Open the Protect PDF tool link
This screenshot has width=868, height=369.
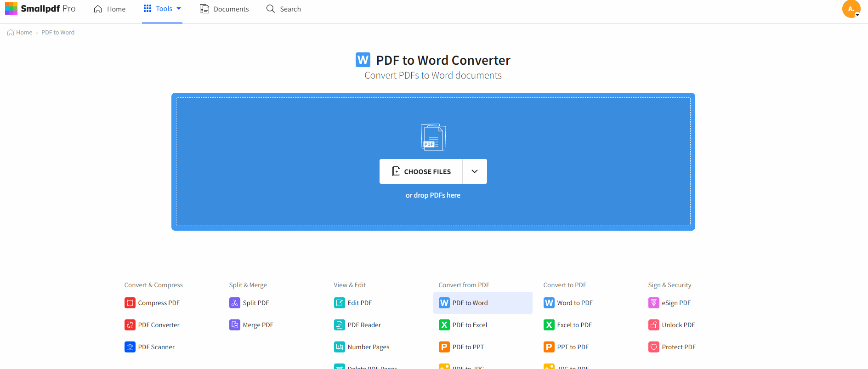click(679, 347)
